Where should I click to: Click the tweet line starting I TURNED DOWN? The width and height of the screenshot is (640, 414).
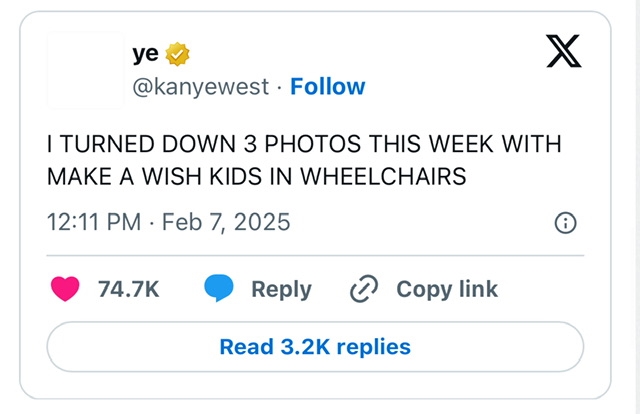pos(304,144)
